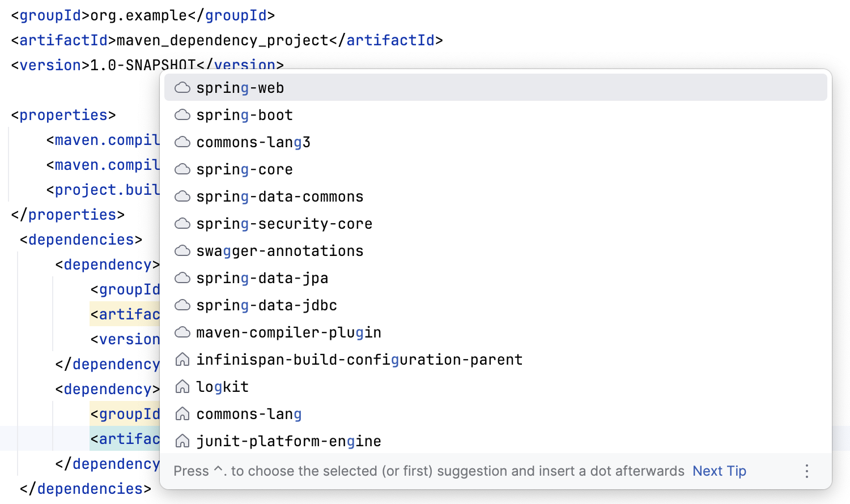Place cursor in maven_dependency_project artifactId line
The image size is (850, 504).
pos(227,40)
